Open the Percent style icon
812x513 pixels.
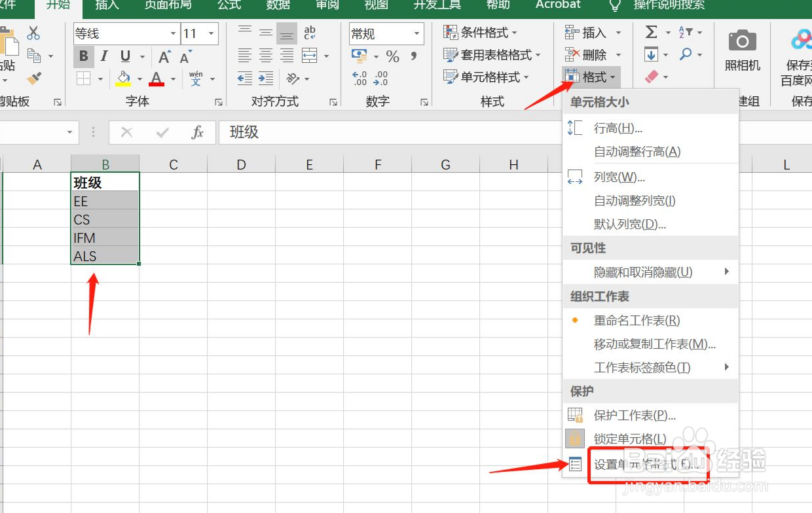coord(393,56)
